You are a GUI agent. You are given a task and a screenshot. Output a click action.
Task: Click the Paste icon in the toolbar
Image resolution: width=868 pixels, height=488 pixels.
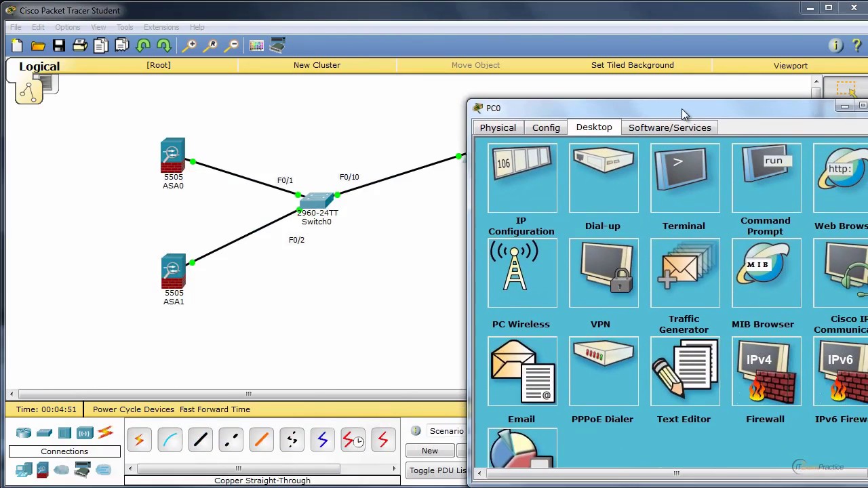pyautogui.click(x=122, y=45)
